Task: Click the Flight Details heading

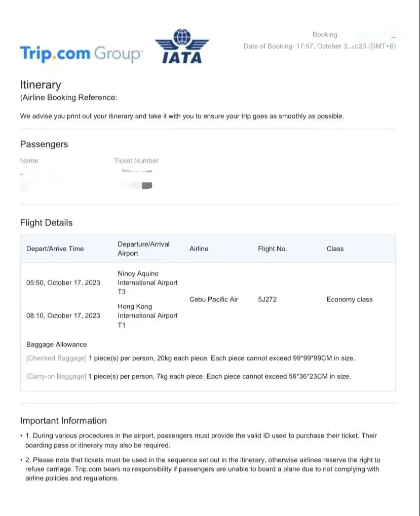Action: coord(46,223)
